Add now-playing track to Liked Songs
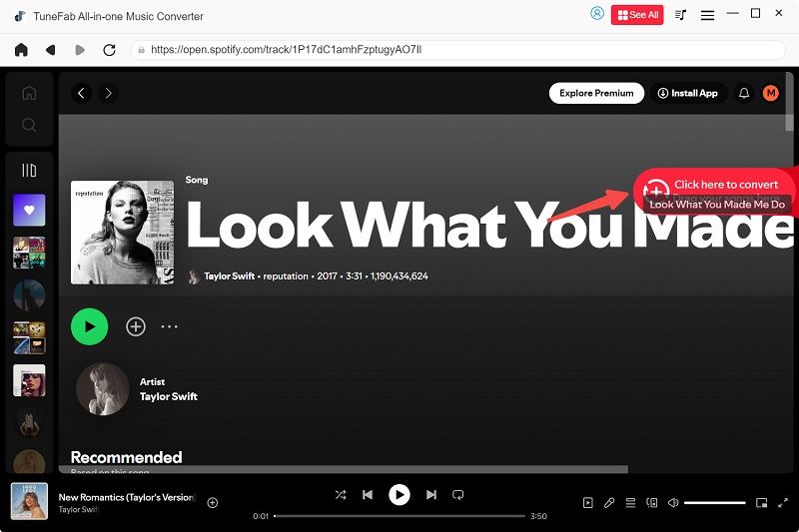Viewport: 799px width, 532px height. [213, 503]
